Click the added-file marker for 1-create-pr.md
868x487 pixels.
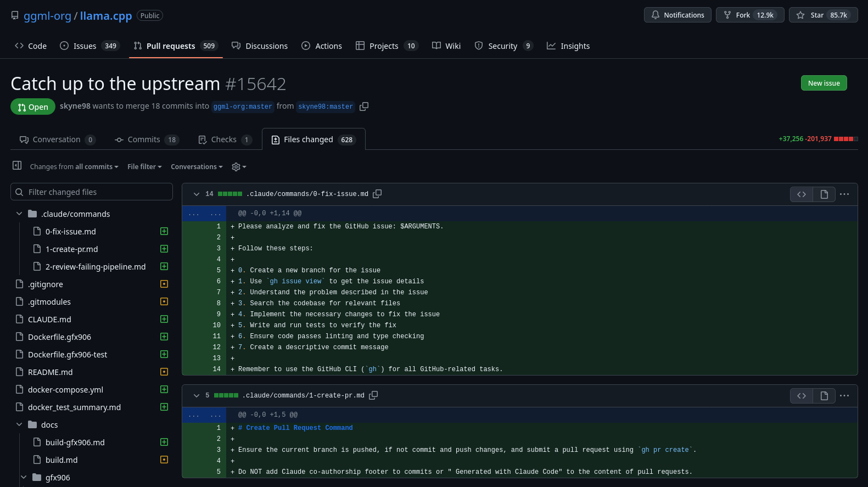[x=164, y=249]
